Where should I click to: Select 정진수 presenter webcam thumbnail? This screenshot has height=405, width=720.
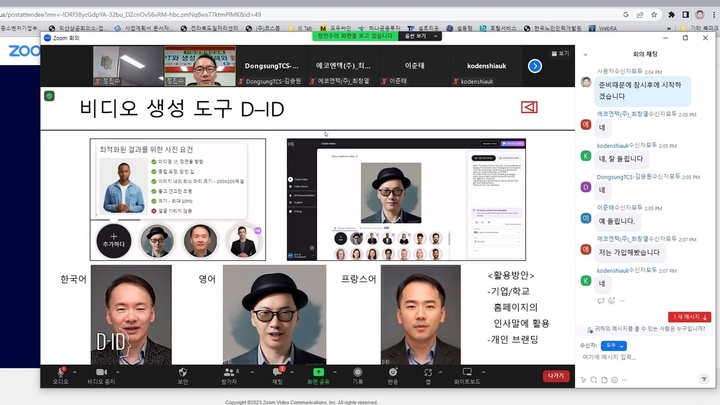click(200, 66)
